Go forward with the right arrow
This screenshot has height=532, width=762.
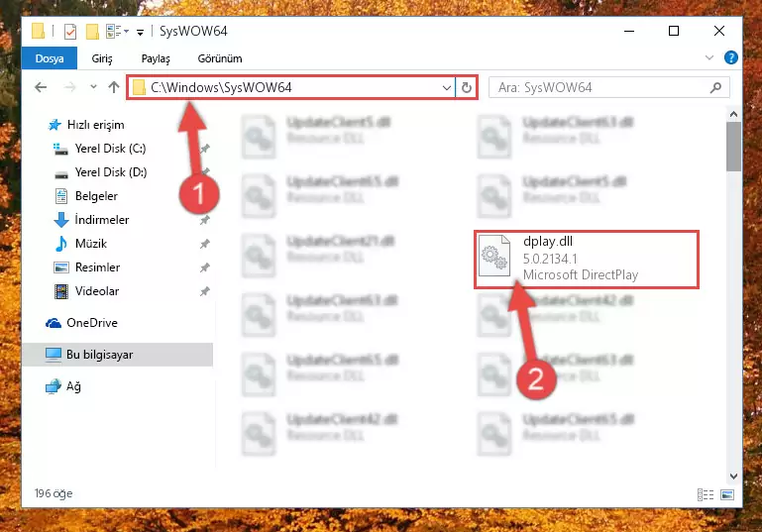coord(70,87)
